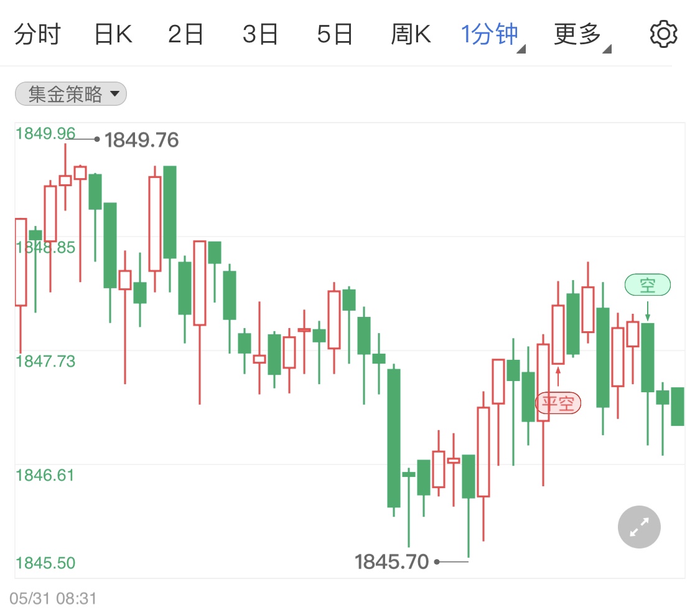The height and width of the screenshot is (612, 700).
Task: Select the green 空 (short) marker badge
Action: (648, 285)
